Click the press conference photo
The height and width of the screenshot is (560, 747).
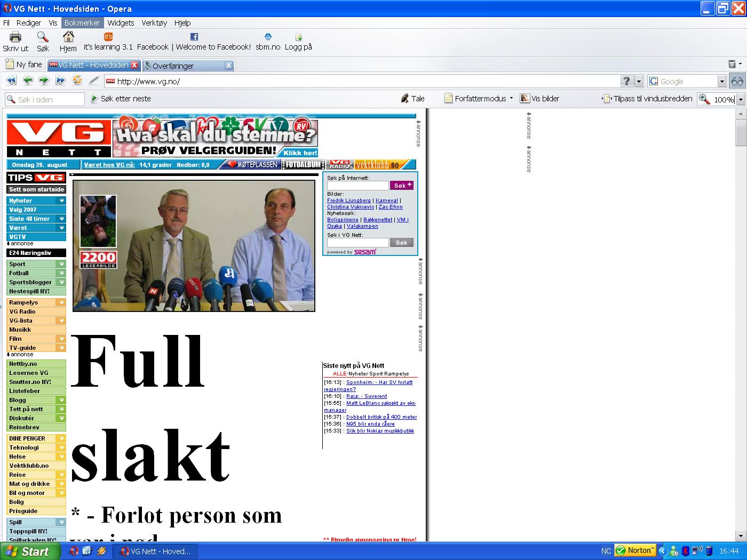(x=194, y=246)
